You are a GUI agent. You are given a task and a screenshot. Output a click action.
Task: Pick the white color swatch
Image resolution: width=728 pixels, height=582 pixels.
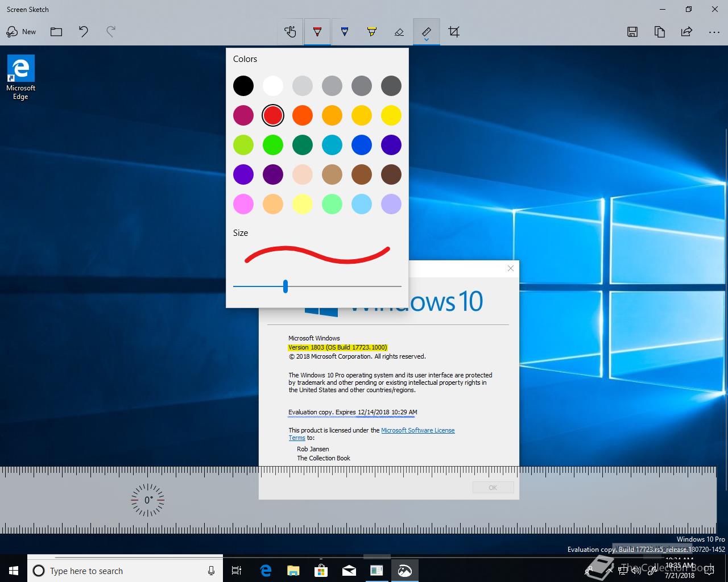point(273,86)
